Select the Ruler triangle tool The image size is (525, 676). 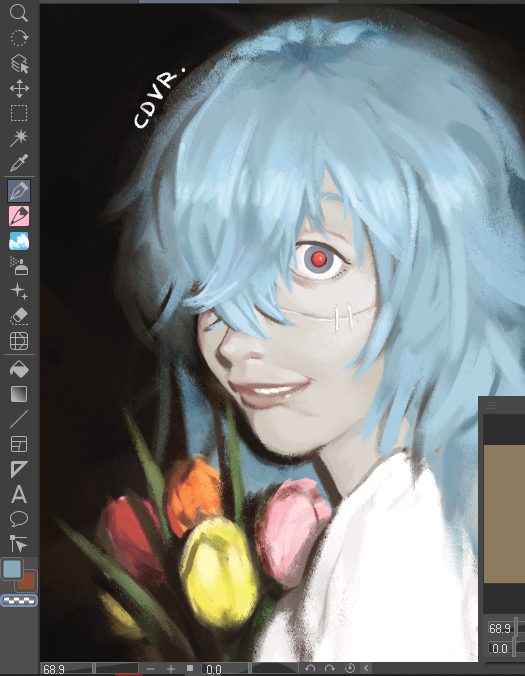pyautogui.click(x=19, y=469)
